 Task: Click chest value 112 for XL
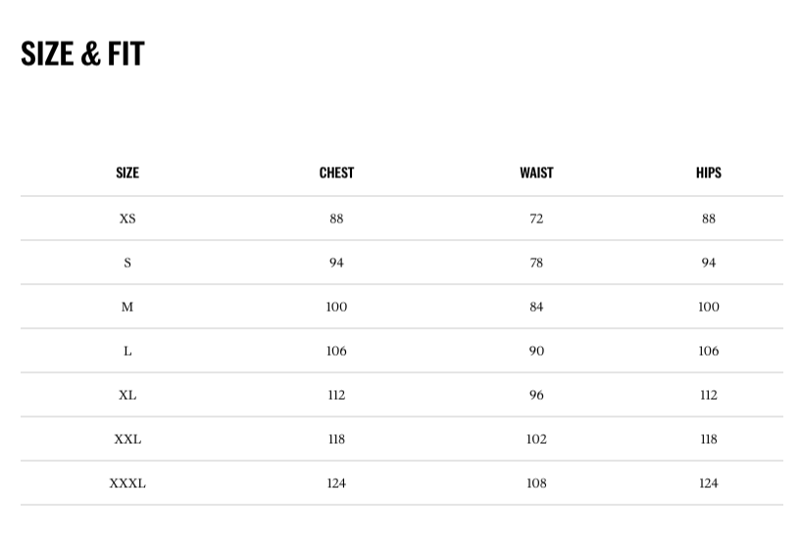pyautogui.click(x=336, y=395)
